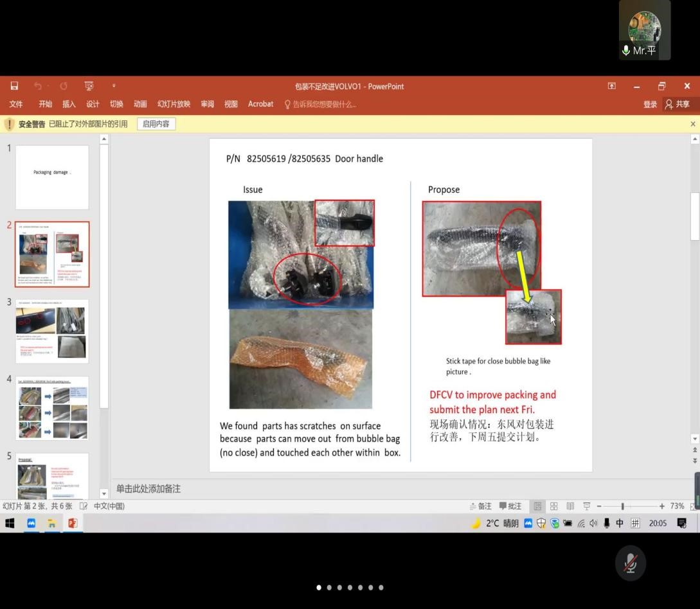Click the 'Tell me what you want' search box
This screenshot has height=609, width=700.
point(321,105)
